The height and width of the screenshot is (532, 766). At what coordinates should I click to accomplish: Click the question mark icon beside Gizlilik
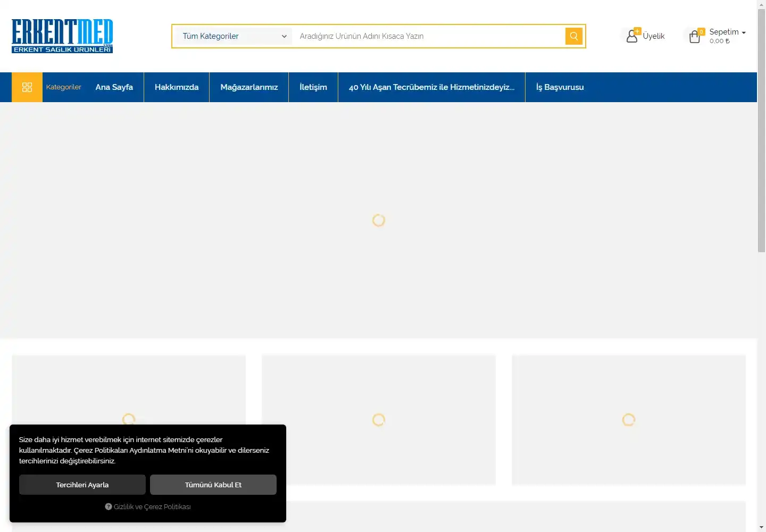click(x=109, y=506)
